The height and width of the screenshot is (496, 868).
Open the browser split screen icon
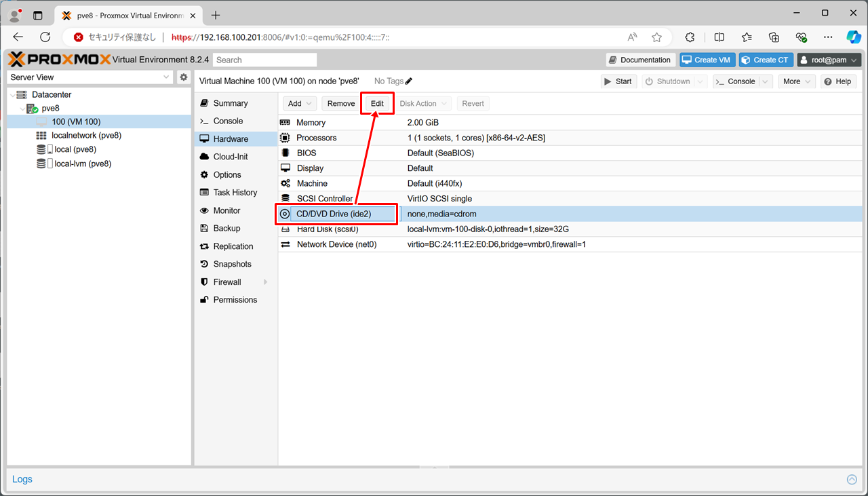point(719,37)
